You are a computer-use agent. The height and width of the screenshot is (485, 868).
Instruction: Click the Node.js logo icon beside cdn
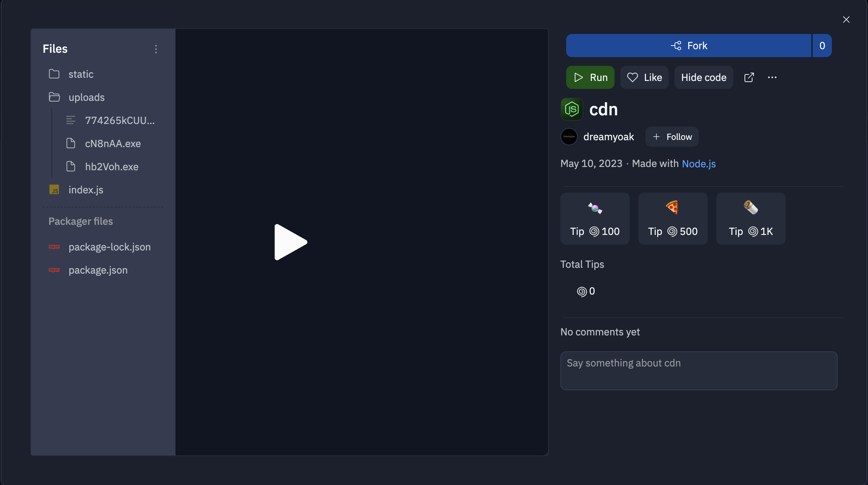coord(572,109)
